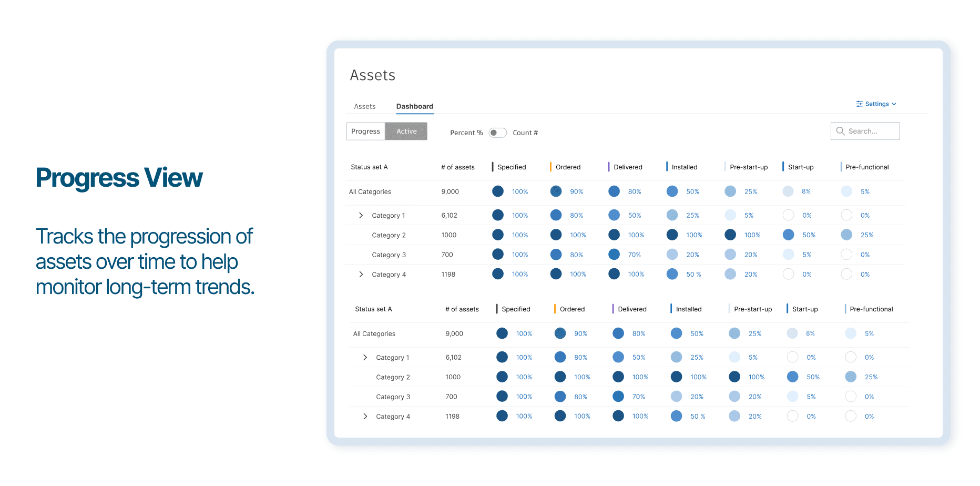
Task: Click Category 1 Start-up 0% empty circle, upper table
Action: 788,215
